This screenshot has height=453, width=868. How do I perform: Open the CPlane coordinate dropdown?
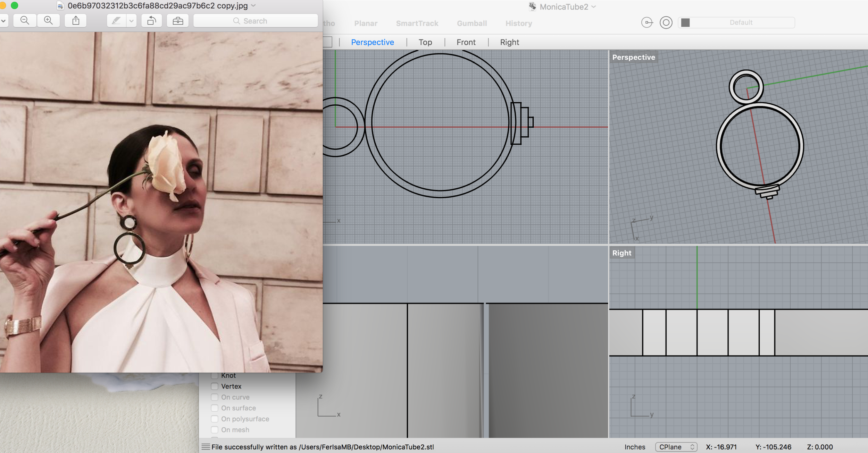click(x=676, y=447)
